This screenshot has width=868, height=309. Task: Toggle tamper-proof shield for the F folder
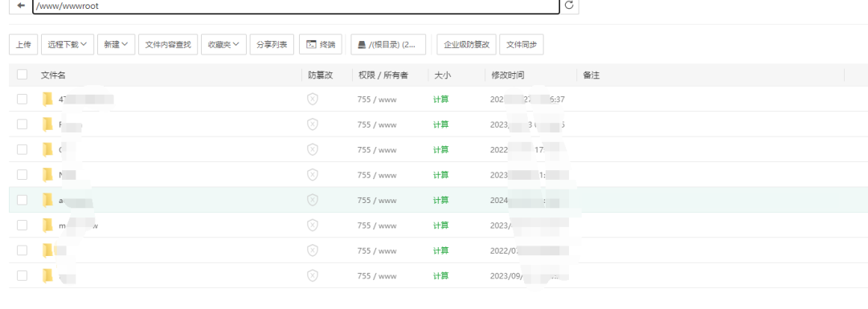click(x=313, y=124)
